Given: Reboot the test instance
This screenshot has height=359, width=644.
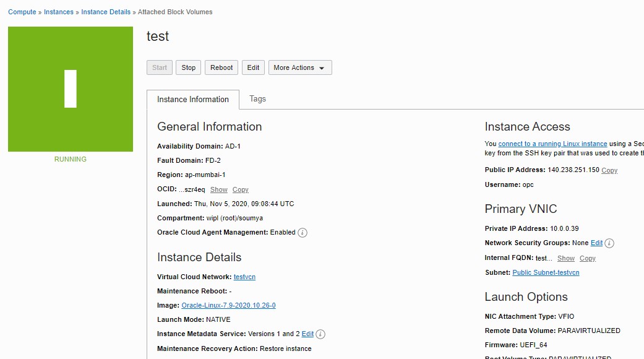Looking at the screenshot, I should click(221, 67).
